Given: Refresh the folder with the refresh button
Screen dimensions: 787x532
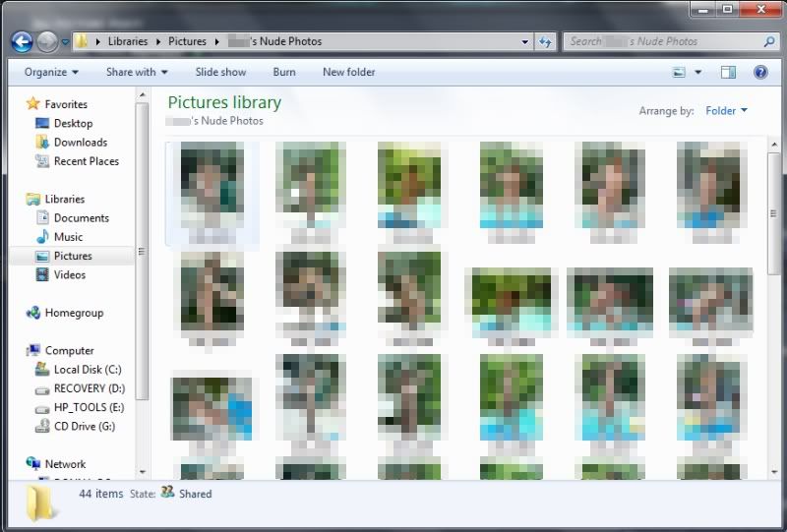Looking at the screenshot, I should [545, 41].
